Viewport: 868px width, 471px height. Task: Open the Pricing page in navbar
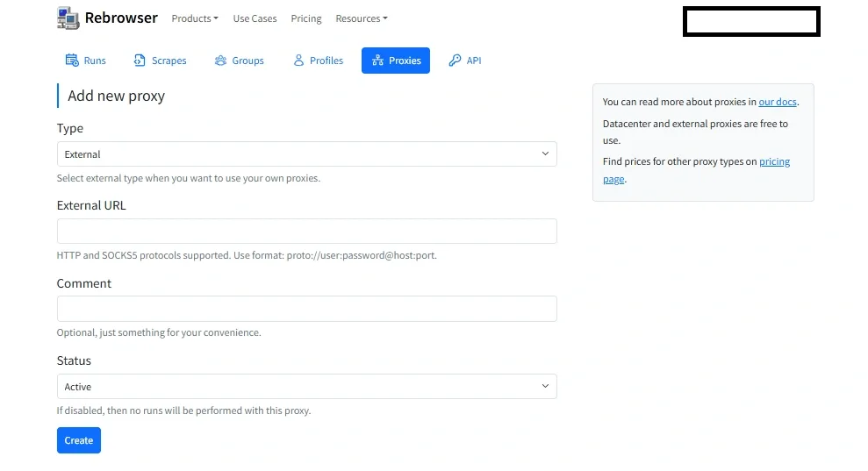(x=306, y=18)
